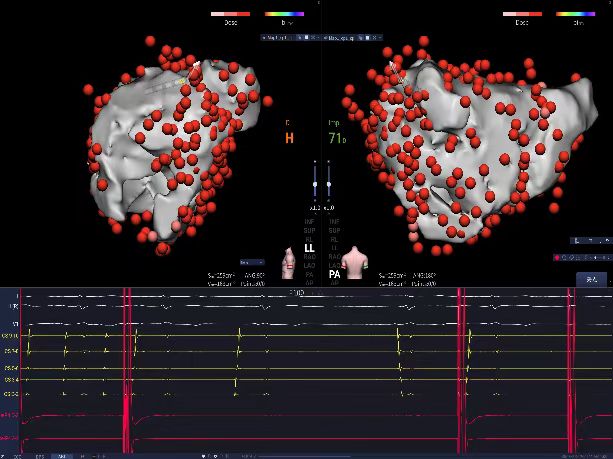Choose INF view in left map orientation list
The image size is (613, 459).
[309, 220]
